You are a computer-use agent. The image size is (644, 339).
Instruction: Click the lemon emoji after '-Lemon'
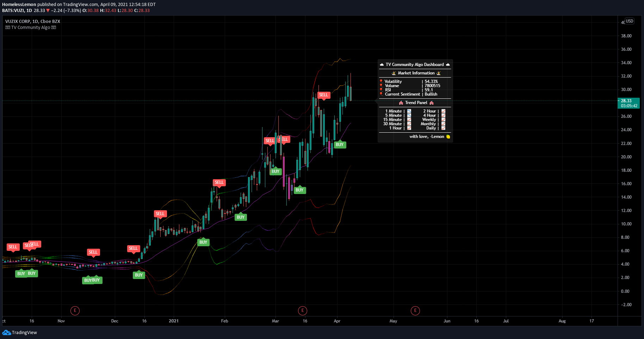pyautogui.click(x=448, y=137)
